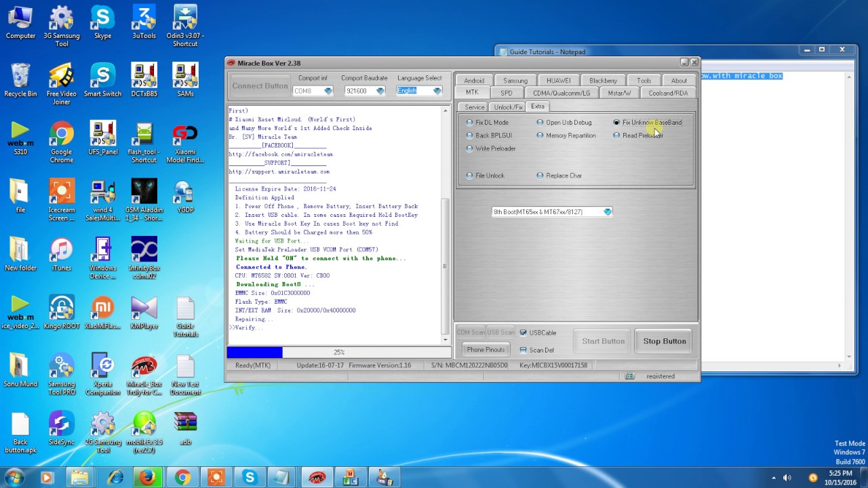
Task: Open Firefox from the taskbar
Action: (148, 478)
